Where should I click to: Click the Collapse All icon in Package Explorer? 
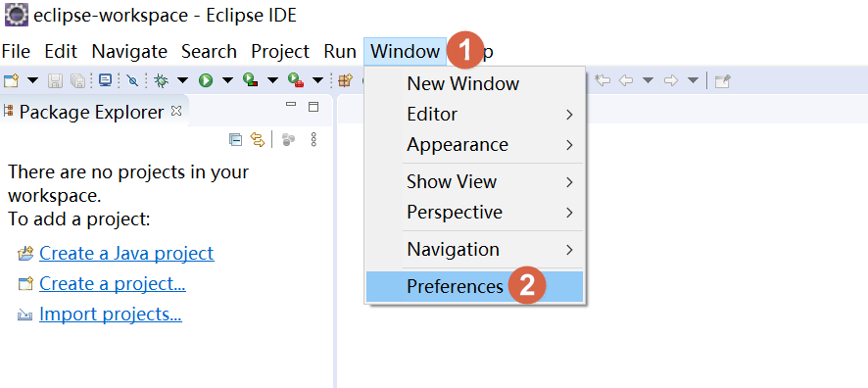[235, 139]
